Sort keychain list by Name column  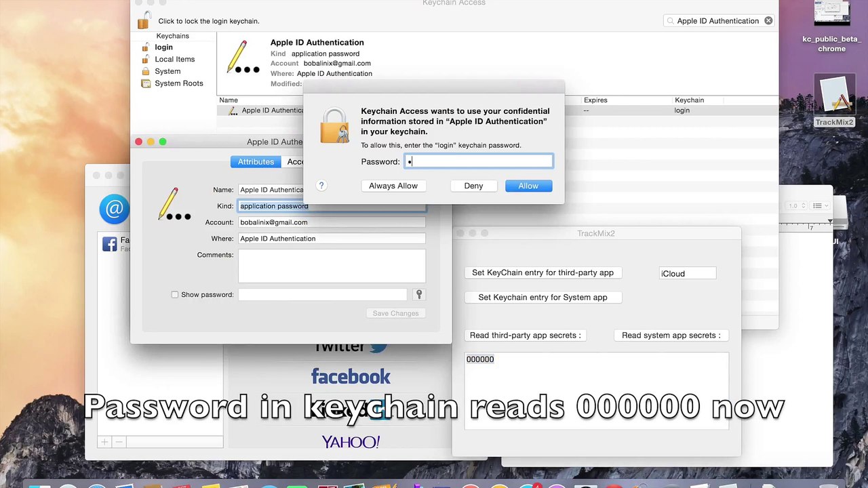tap(228, 100)
